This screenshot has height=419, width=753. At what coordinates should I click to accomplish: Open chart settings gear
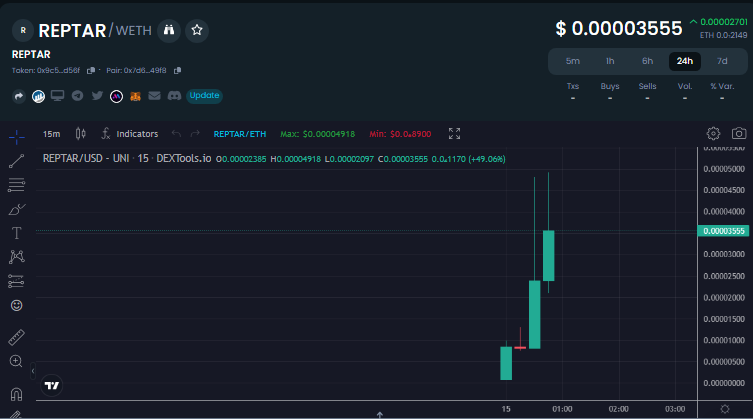pos(713,134)
